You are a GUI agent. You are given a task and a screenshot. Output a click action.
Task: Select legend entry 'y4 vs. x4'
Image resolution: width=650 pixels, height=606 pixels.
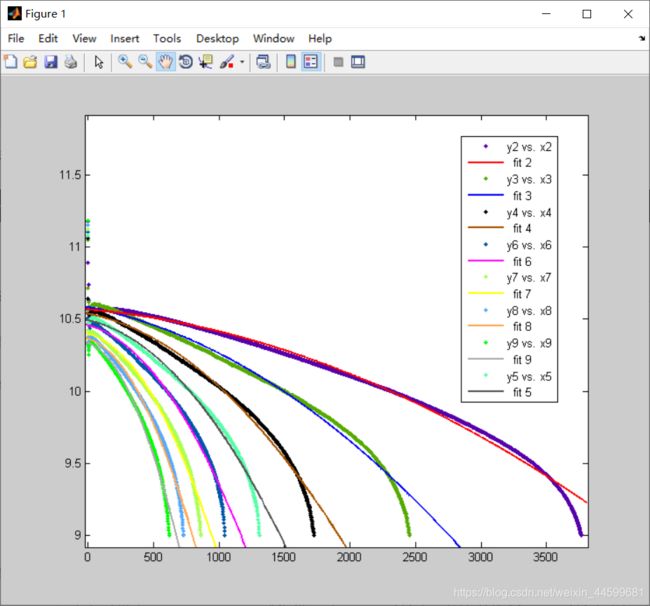pyautogui.click(x=529, y=213)
